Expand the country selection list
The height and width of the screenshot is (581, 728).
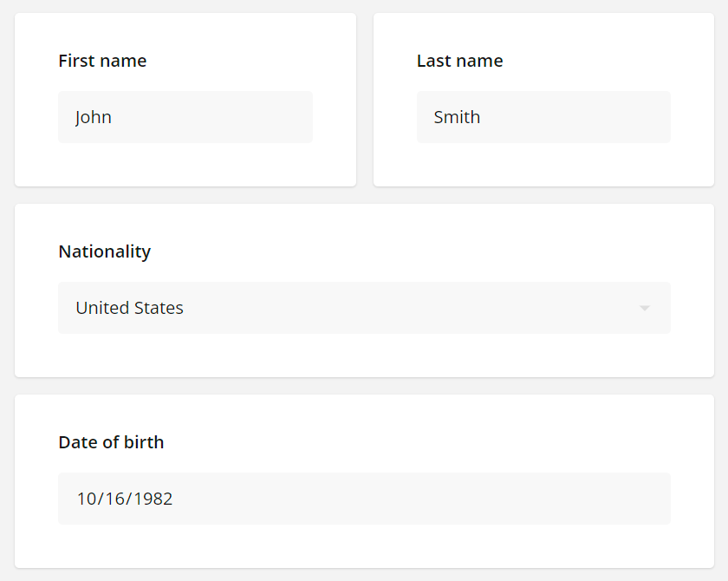click(x=364, y=308)
